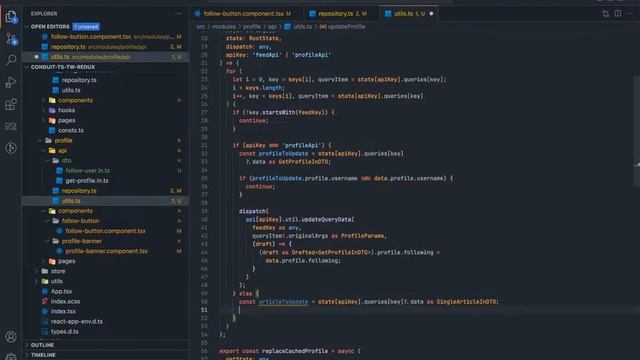Collapse the Open Editors section

(27, 27)
